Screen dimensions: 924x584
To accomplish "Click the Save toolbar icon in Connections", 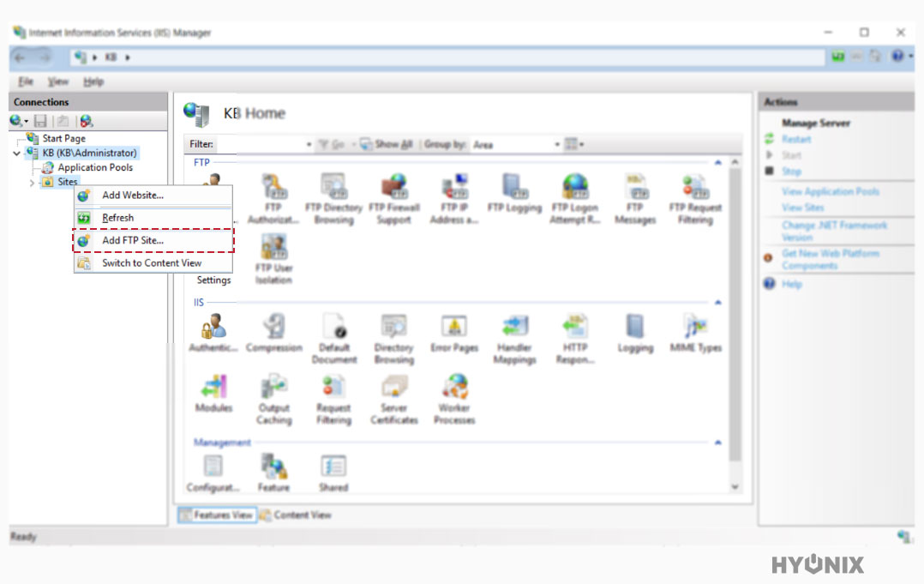I will tap(40, 122).
